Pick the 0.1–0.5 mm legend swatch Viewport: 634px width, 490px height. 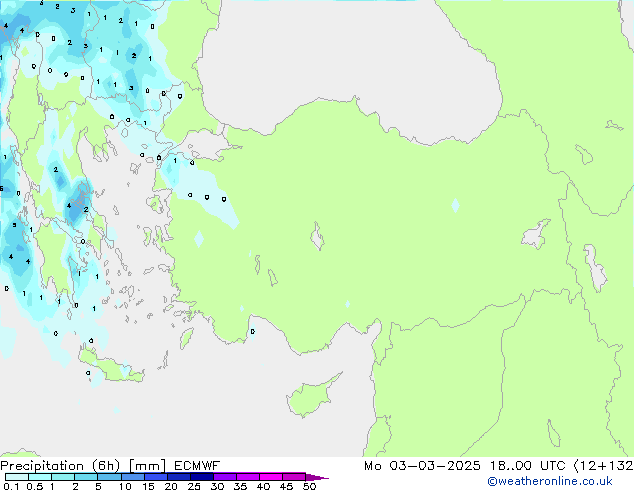pyautogui.click(x=17, y=477)
